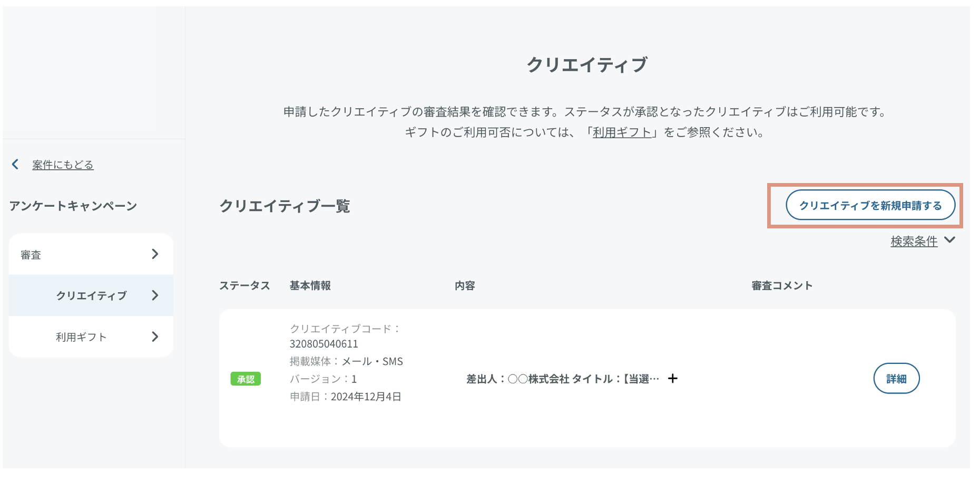Click the truncated 差出人 content text
The width and height of the screenshot is (980, 481).
click(562, 379)
